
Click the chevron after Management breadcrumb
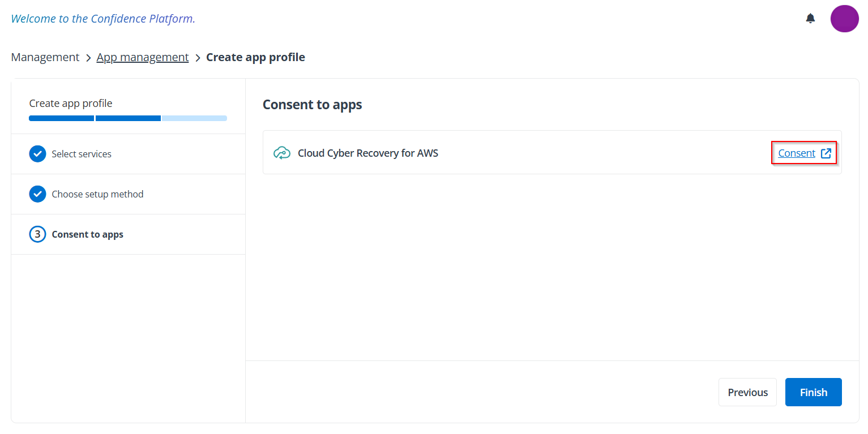[x=88, y=58]
